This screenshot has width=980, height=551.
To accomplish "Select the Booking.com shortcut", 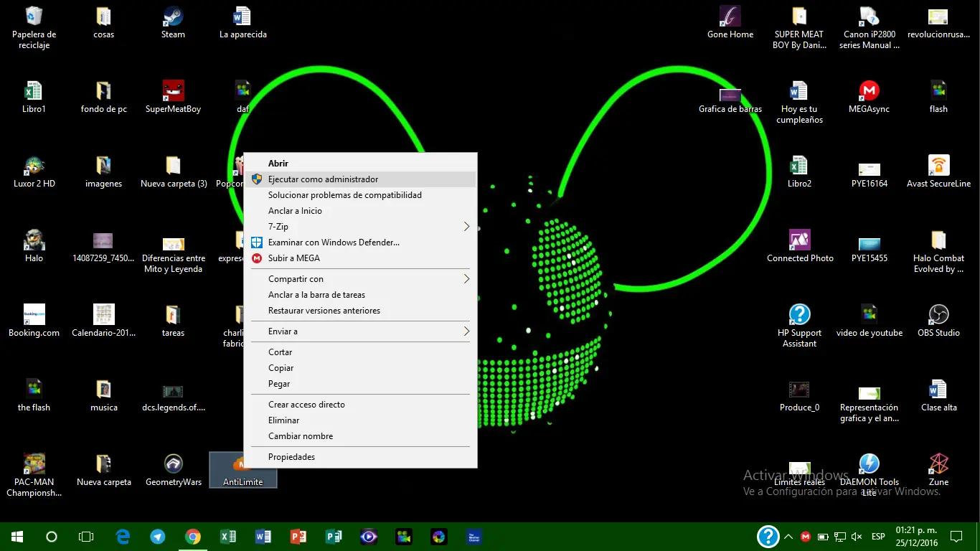I will (x=34, y=321).
